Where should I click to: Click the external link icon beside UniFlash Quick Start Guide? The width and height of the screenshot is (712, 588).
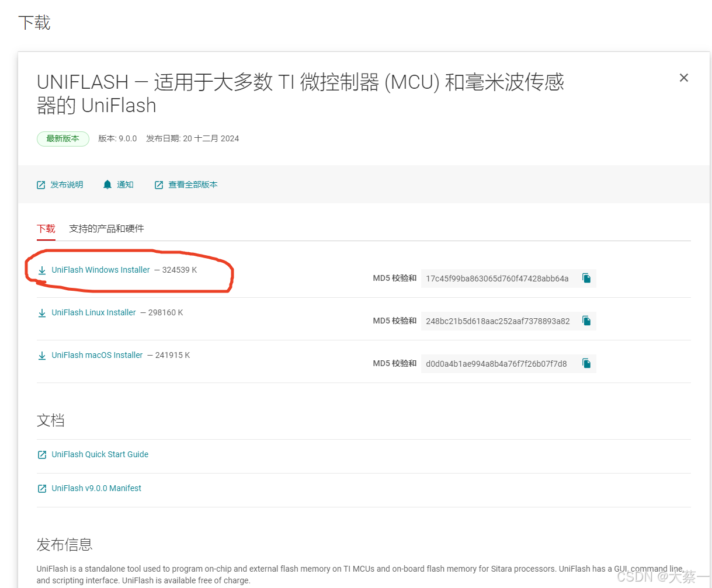tap(41, 454)
